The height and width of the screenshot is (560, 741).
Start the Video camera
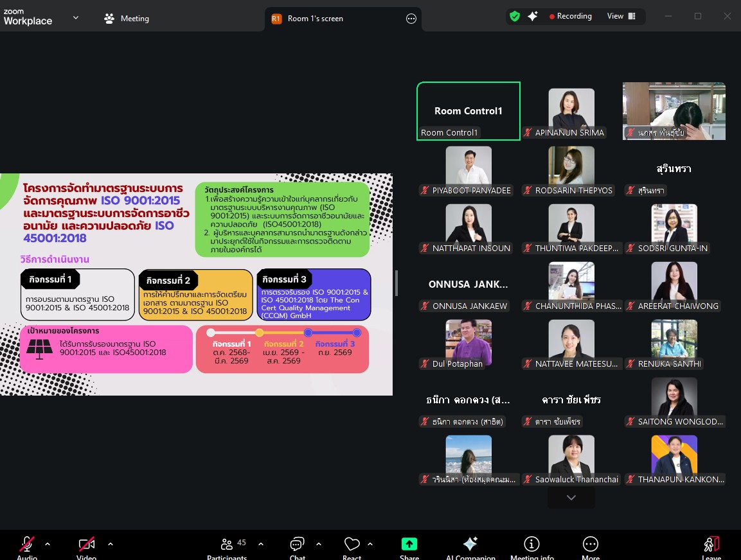click(x=87, y=545)
